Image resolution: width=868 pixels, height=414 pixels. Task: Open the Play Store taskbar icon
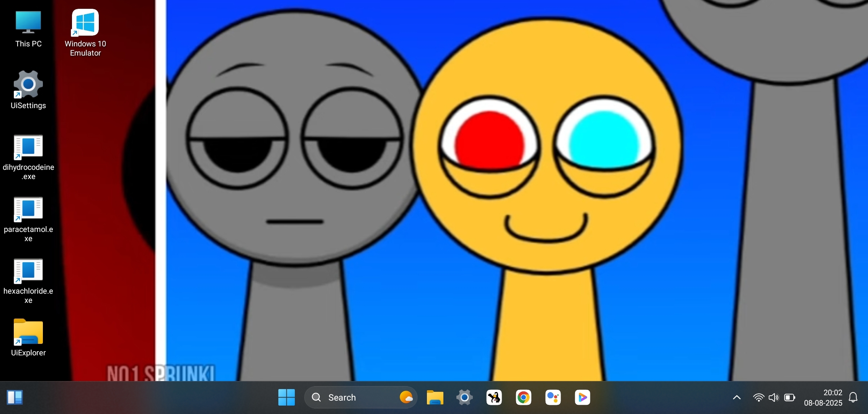[582, 398]
